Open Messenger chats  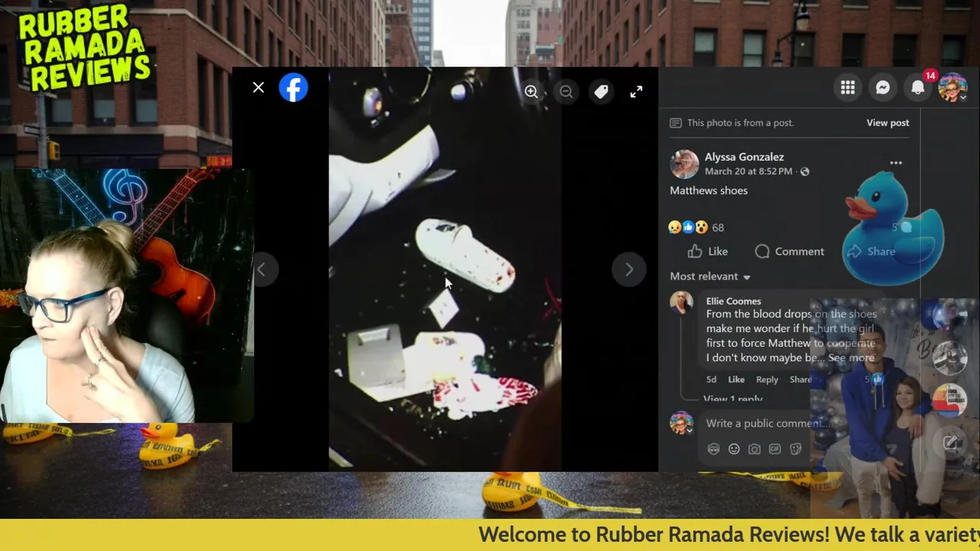tap(883, 88)
